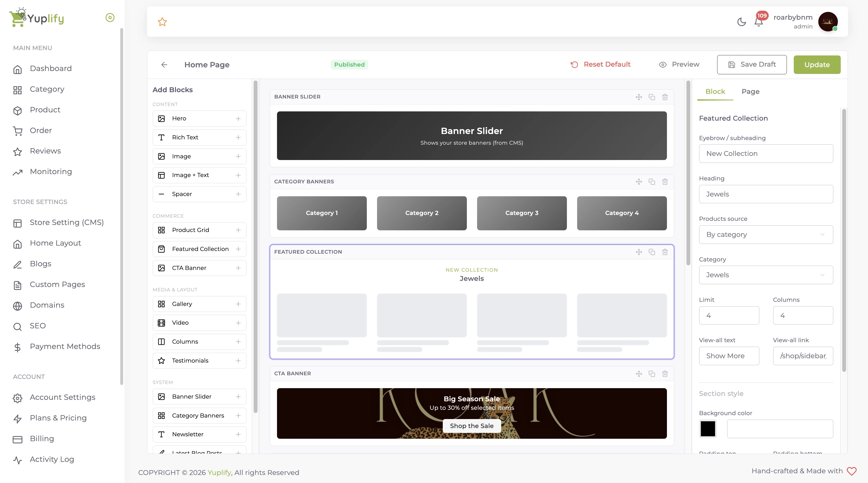The width and height of the screenshot is (868, 483).
Task: Select the Category 3 banner thumbnail
Action: point(522,213)
